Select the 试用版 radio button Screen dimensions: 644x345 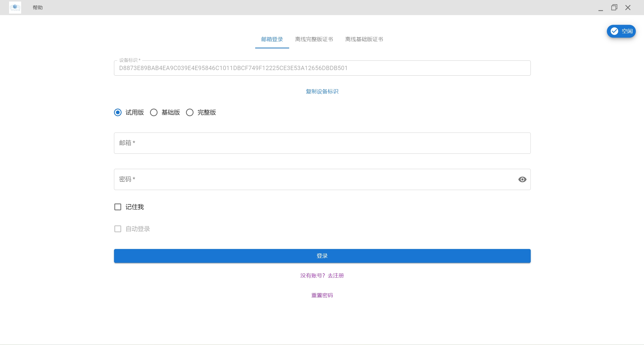pos(118,112)
